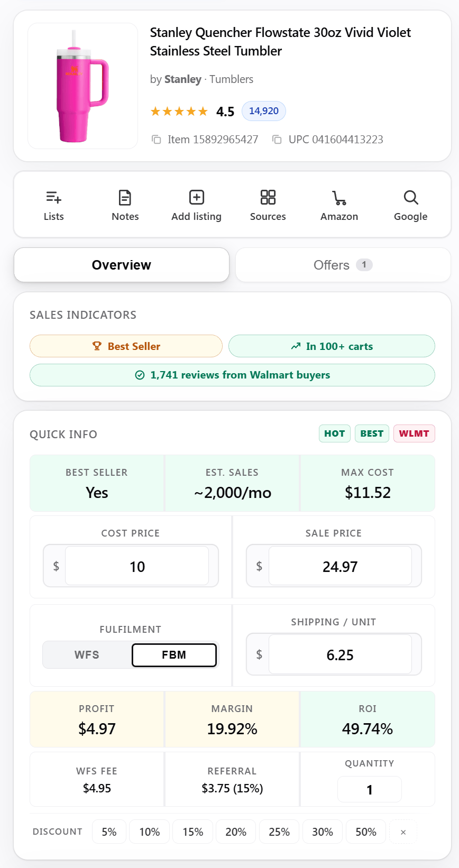
Task: Click the ROI 49.74% value
Action: 368,729
